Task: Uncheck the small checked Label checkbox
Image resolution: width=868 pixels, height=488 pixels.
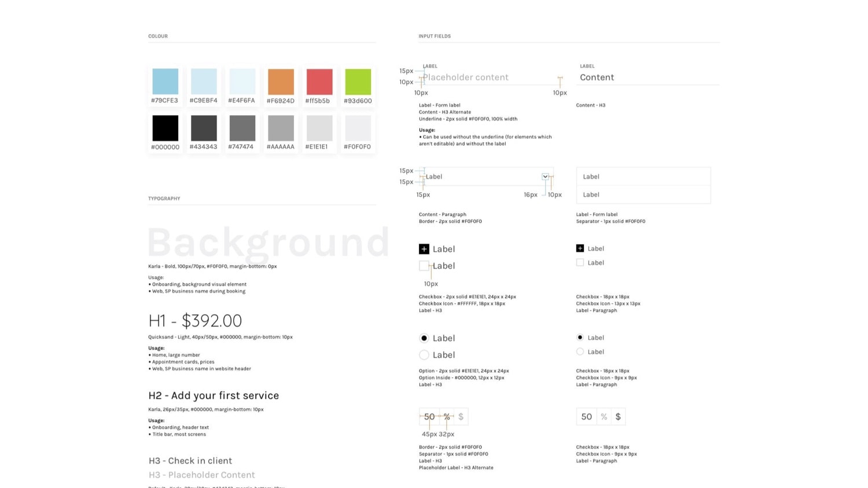Action: [580, 248]
